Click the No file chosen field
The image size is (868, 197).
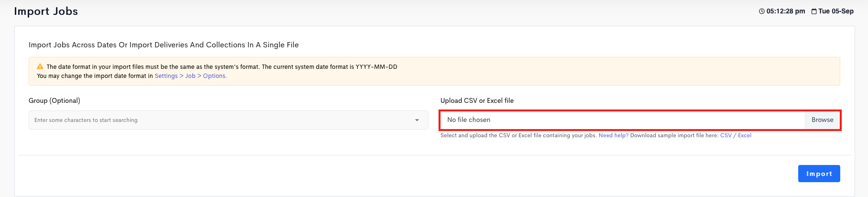click(x=623, y=120)
